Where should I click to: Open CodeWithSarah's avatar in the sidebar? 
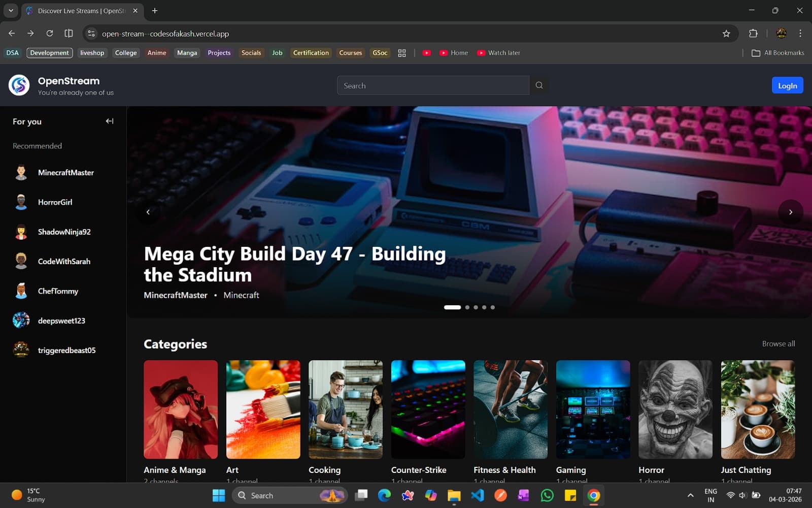[x=21, y=261]
